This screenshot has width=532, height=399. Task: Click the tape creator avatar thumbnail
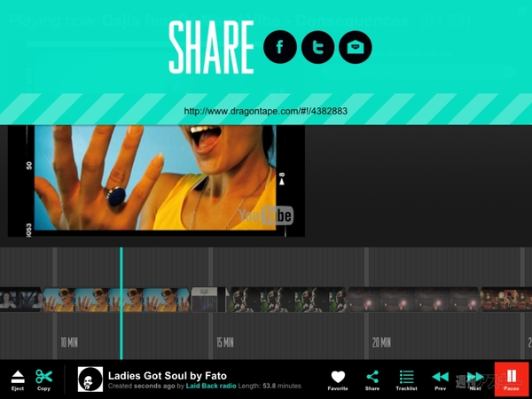pos(90,379)
